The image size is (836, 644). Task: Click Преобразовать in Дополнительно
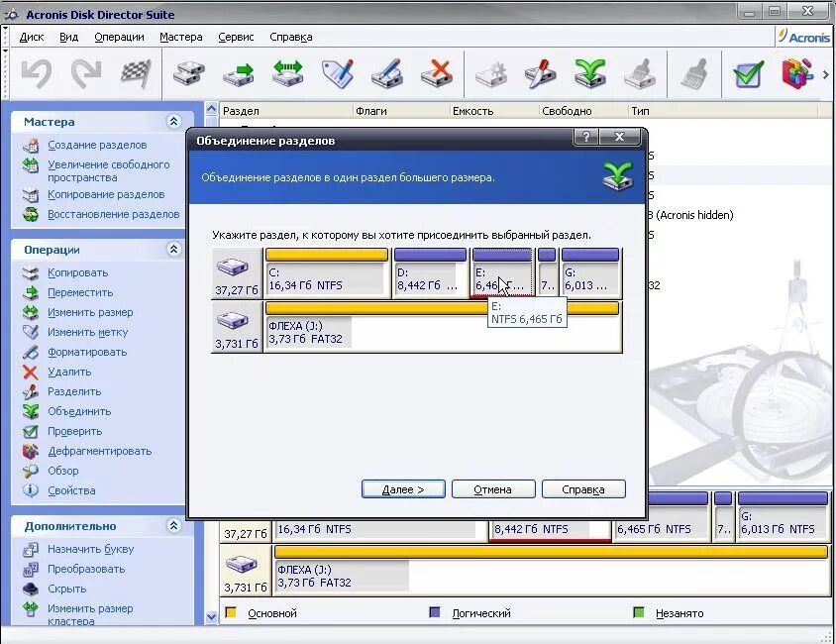tap(86, 569)
